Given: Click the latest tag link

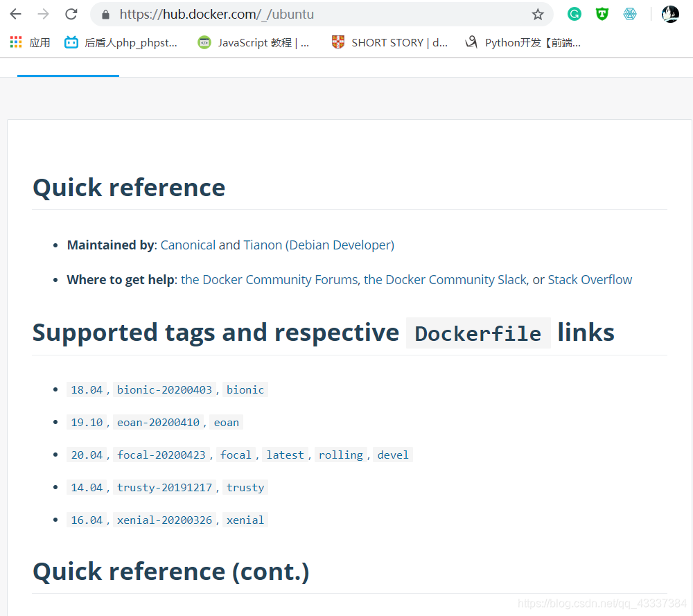Looking at the screenshot, I should 285,455.
